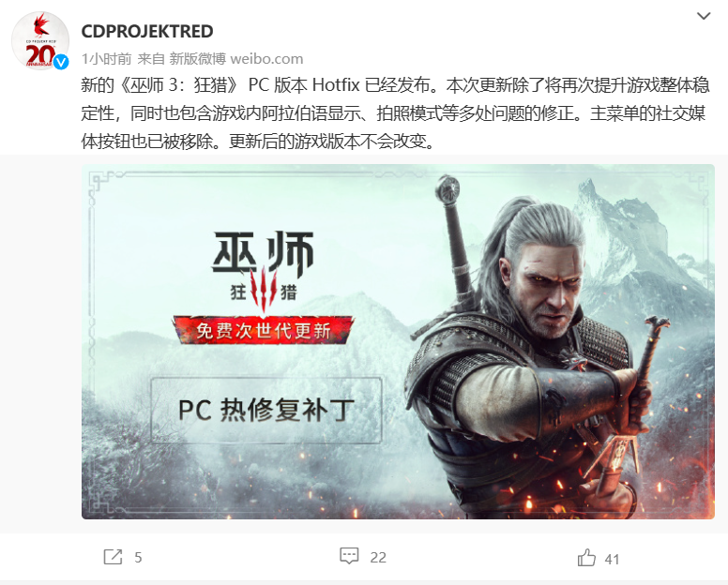Click the blue verified badge
728x585 pixels.
[61, 62]
